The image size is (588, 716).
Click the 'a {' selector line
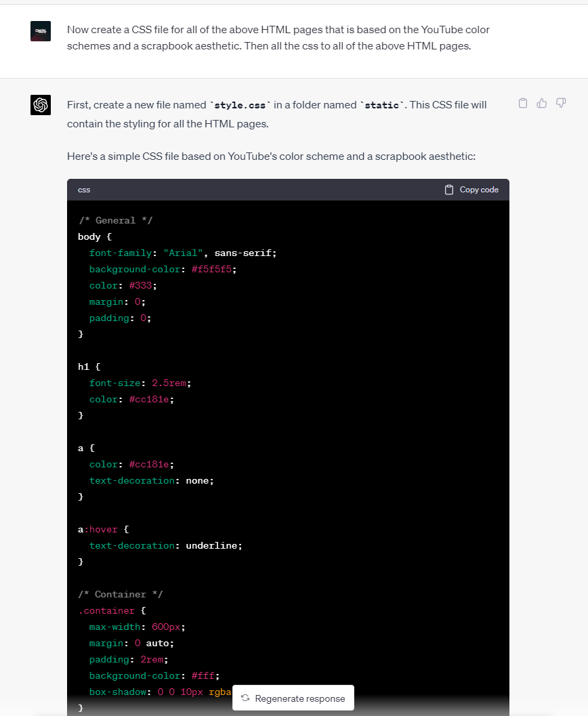(86, 448)
